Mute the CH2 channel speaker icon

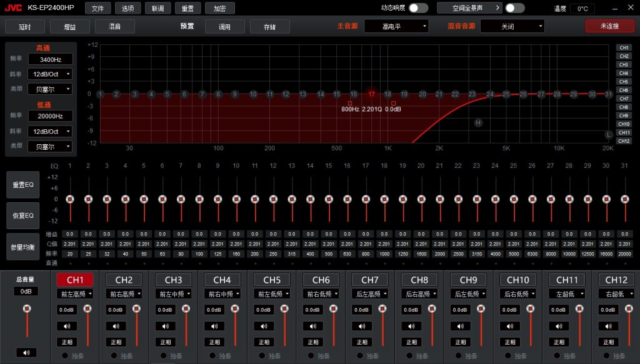116,326
